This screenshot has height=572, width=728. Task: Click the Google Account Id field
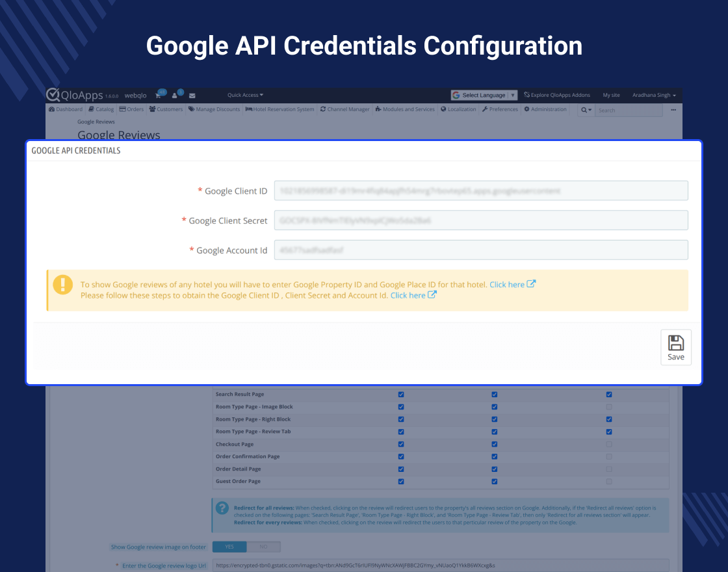pos(481,250)
